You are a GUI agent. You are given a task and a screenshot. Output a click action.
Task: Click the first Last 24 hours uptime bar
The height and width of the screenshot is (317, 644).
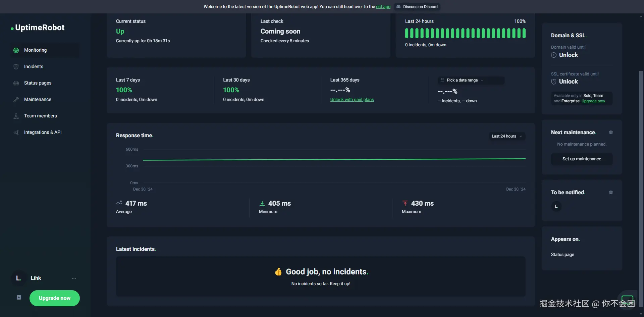tap(407, 33)
